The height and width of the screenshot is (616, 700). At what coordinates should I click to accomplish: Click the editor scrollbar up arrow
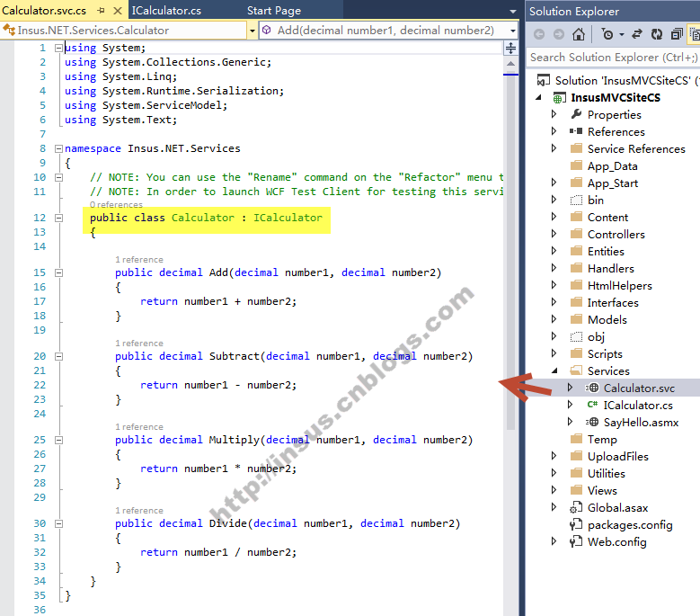point(510,64)
